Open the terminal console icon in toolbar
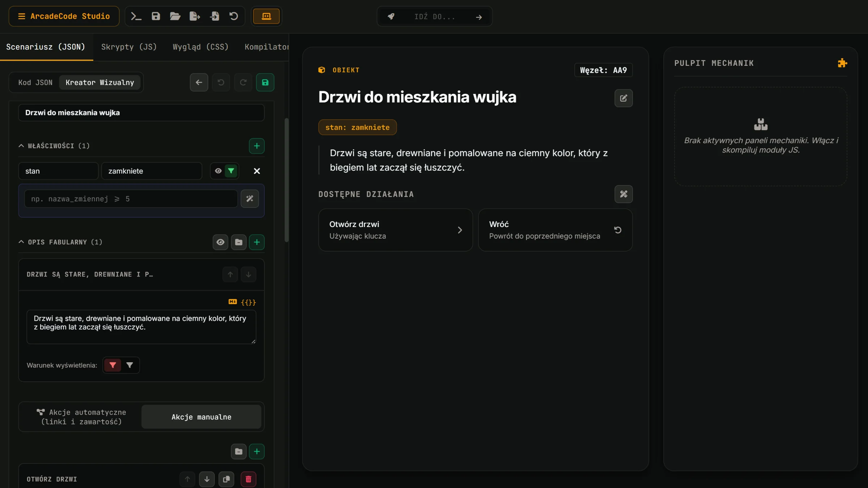 click(x=136, y=16)
